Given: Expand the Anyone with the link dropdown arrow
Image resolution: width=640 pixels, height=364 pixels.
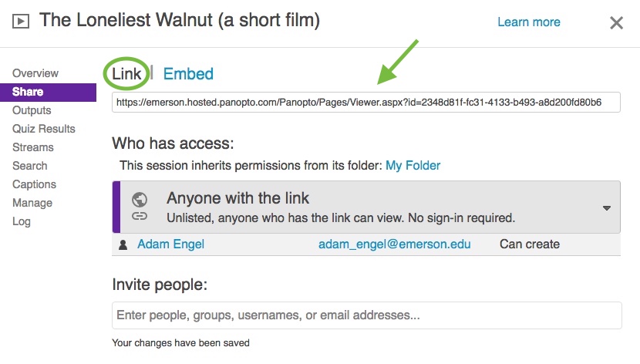Looking at the screenshot, I should click(607, 208).
